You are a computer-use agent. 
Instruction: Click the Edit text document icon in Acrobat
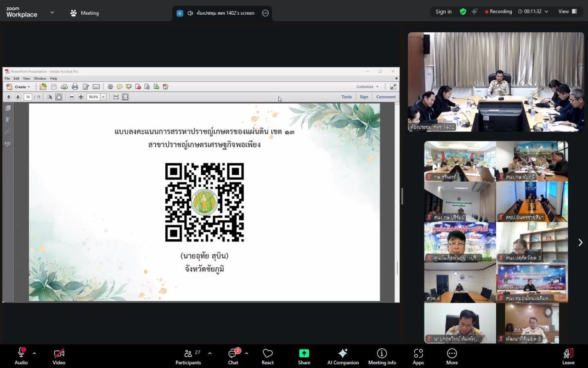[x=85, y=86]
